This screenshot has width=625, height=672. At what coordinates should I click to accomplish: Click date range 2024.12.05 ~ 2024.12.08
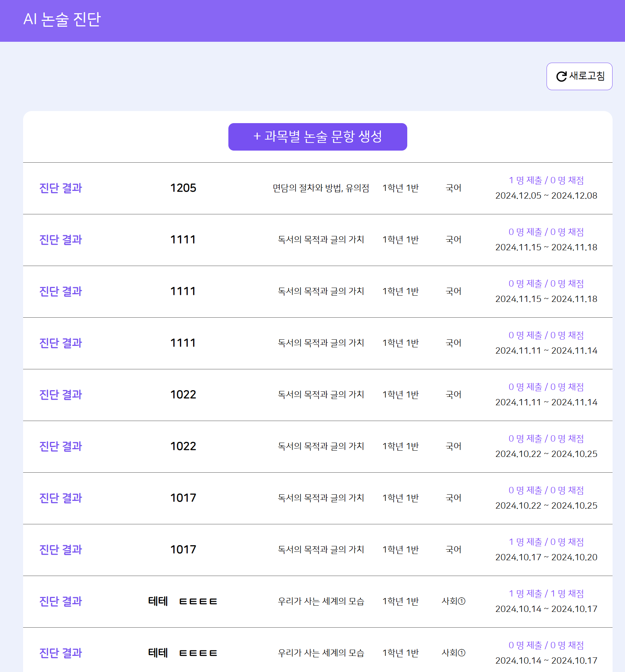[x=546, y=196]
